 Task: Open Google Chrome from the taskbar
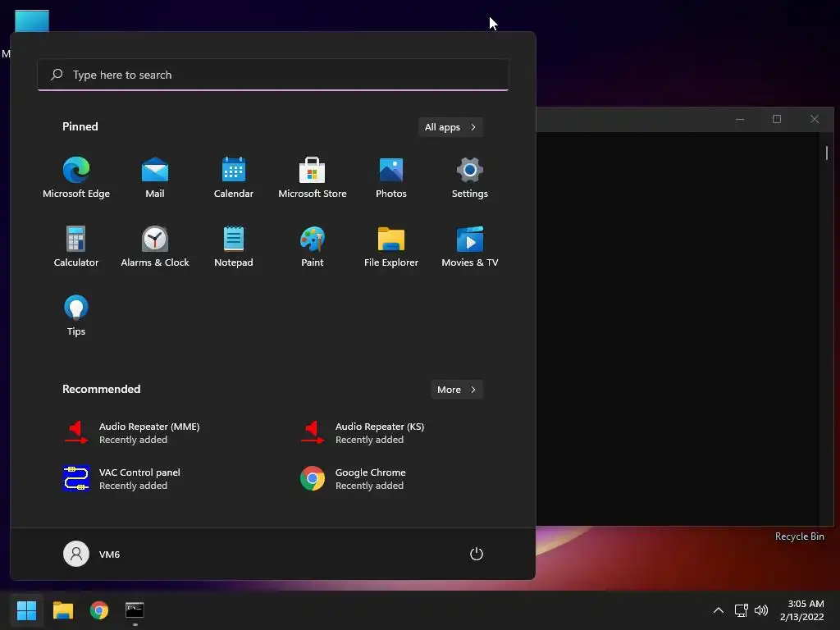click(x=99, y=610)
